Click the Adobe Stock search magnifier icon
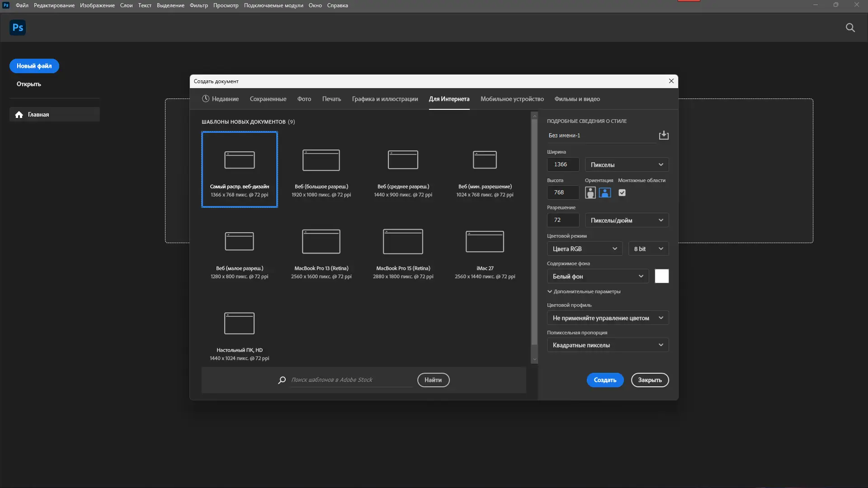This screenshot has width=868, height=488. tap(282, 380)
